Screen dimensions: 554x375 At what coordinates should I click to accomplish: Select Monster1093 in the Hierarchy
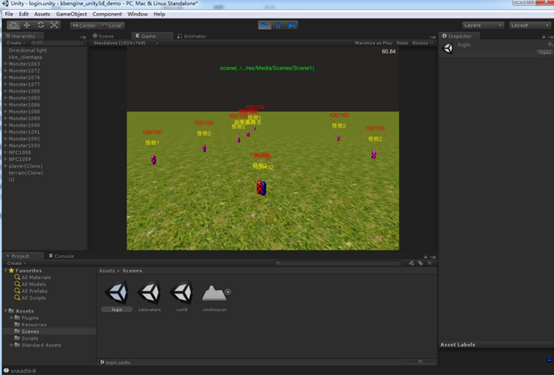click(24, 146)
